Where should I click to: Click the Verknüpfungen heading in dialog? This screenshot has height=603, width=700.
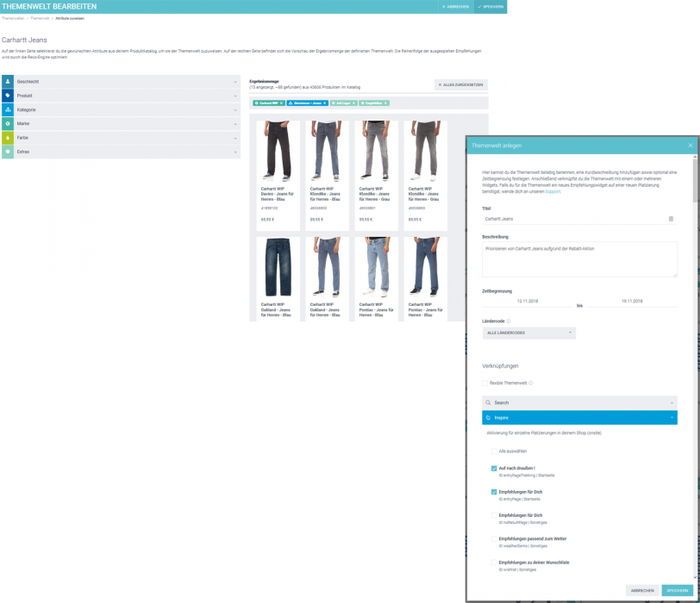pos(500,366)
